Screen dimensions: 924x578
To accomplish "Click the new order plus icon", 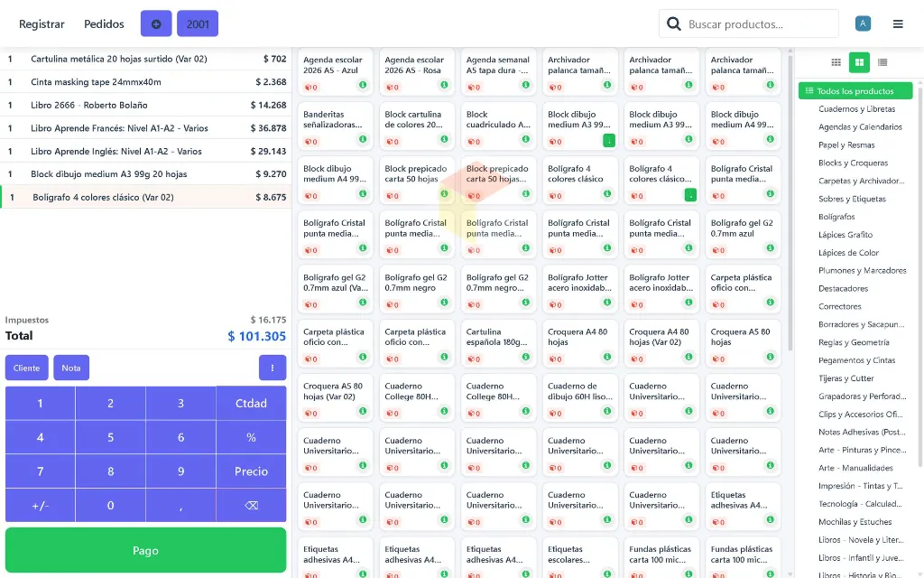I will click(x=156, y=24).
